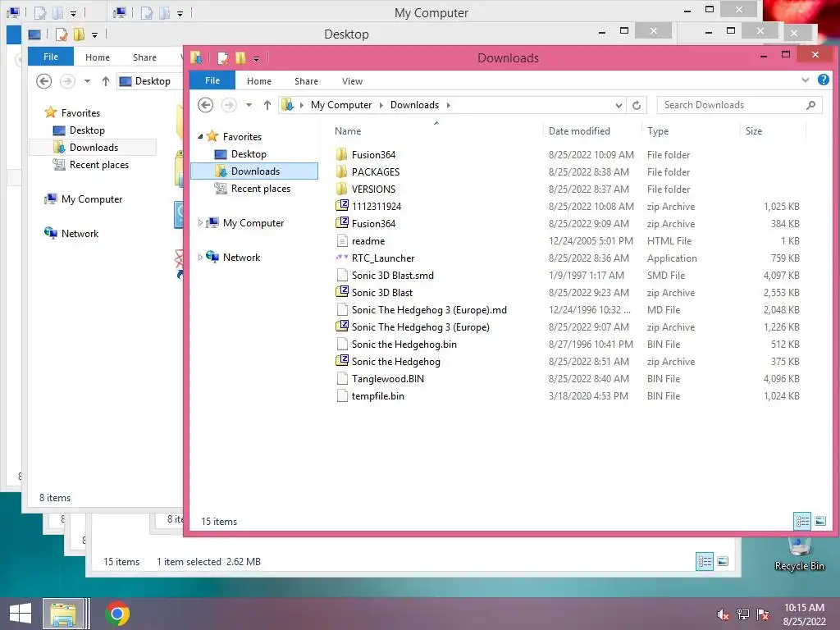Open recent locations dropdown in Downloads window
This screenshot has height=630, width=840.
(249, 105)
